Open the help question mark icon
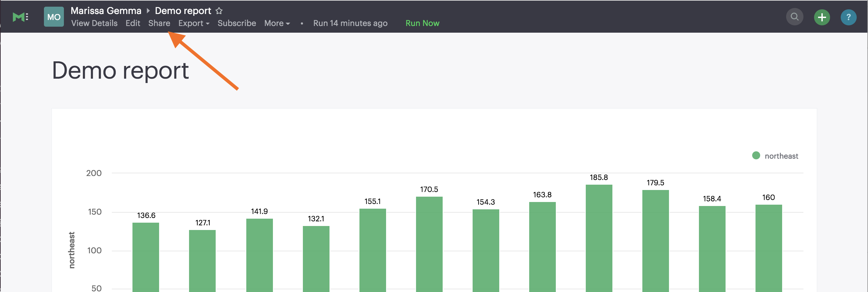868x292 pixels. point(848,17)
